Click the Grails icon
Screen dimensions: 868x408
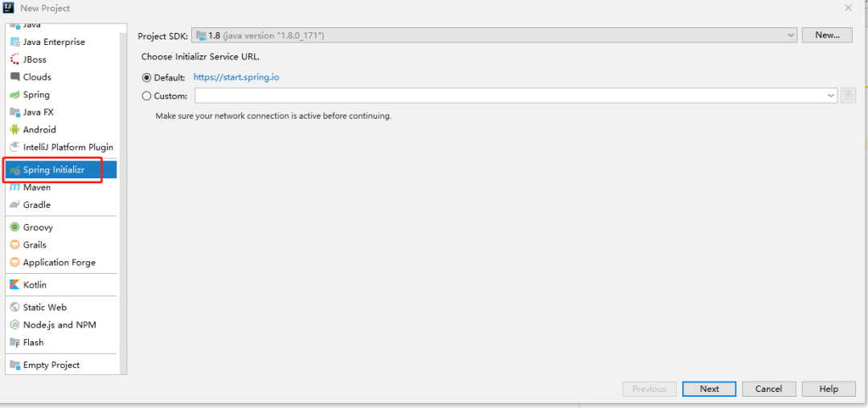pyautogui.click(x=15, y=245)
